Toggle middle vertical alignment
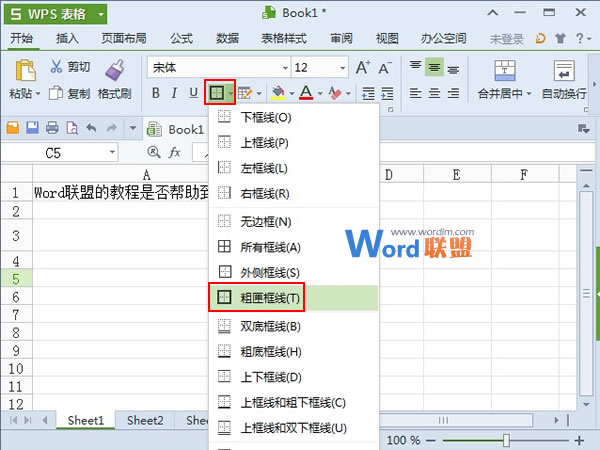 [x=434, y=67]
